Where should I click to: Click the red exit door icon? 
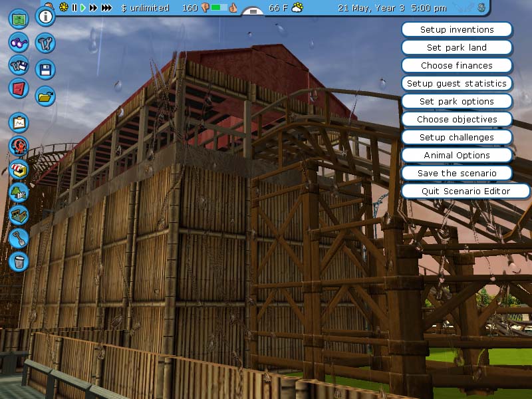point(19,88)
